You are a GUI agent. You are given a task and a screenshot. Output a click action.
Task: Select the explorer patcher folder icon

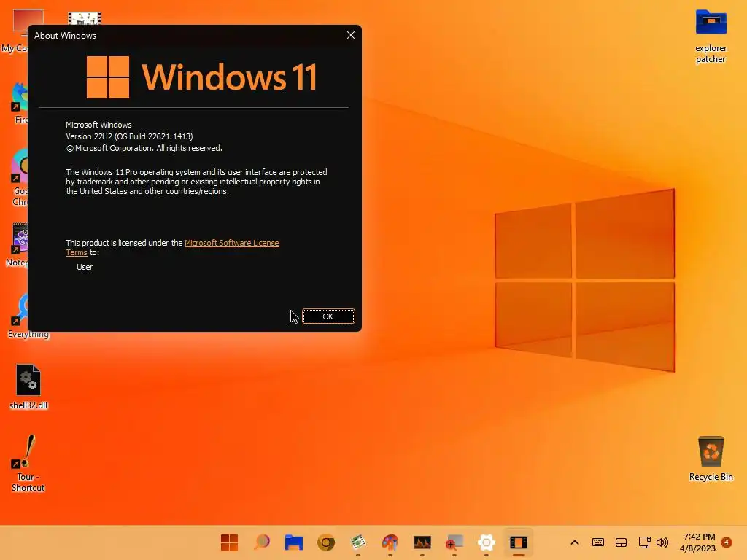pos(711,36)
